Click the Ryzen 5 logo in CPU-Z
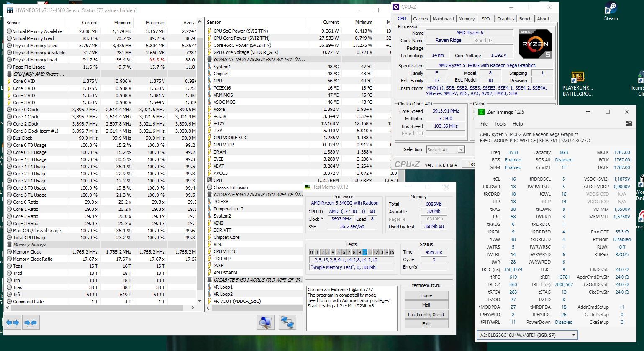The image size is (644, 351). pos(535,44)
